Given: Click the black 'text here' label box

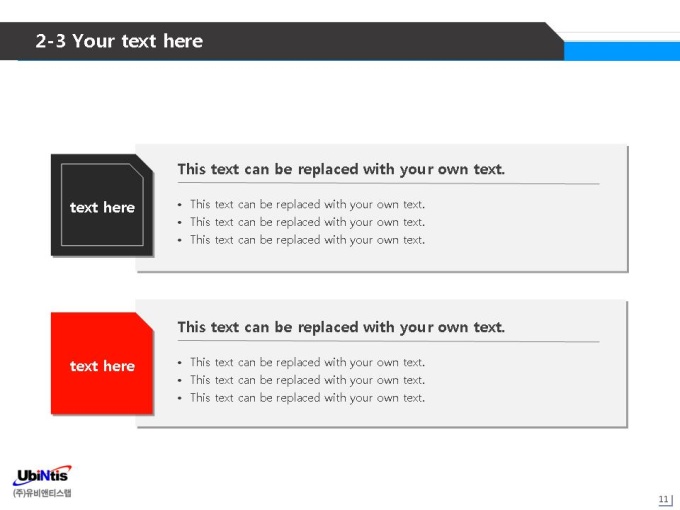Looking at the screenshot, I should pyautogui.click(x=102, y=205).
